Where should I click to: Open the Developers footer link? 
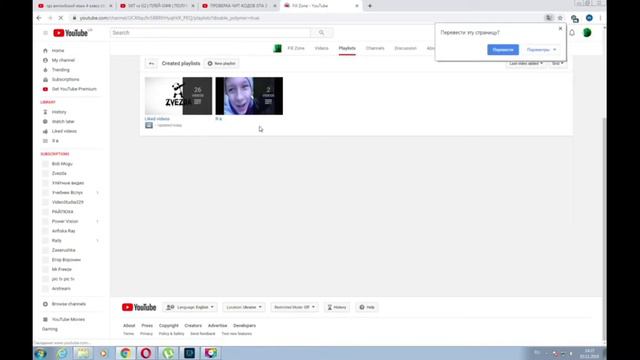(244, 326)
